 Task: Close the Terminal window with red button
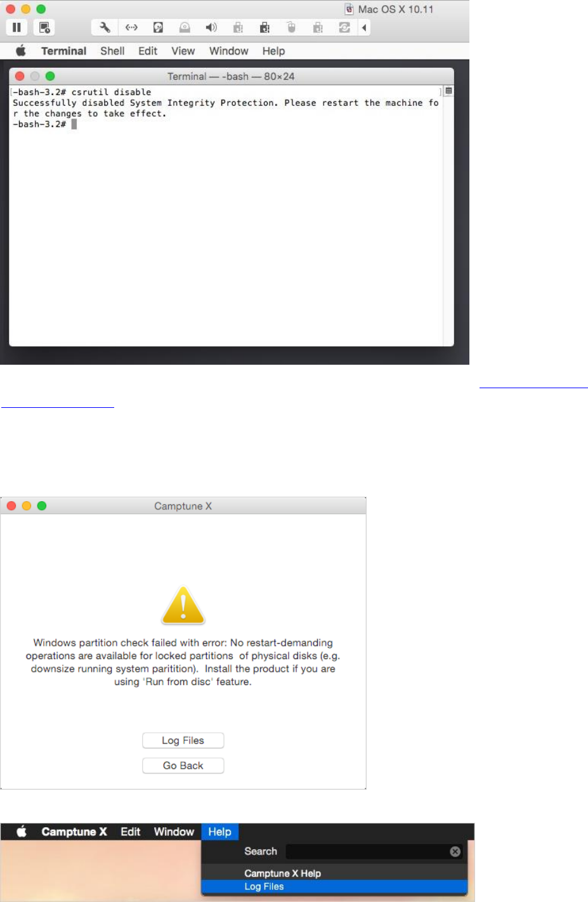tap(20, 76)
